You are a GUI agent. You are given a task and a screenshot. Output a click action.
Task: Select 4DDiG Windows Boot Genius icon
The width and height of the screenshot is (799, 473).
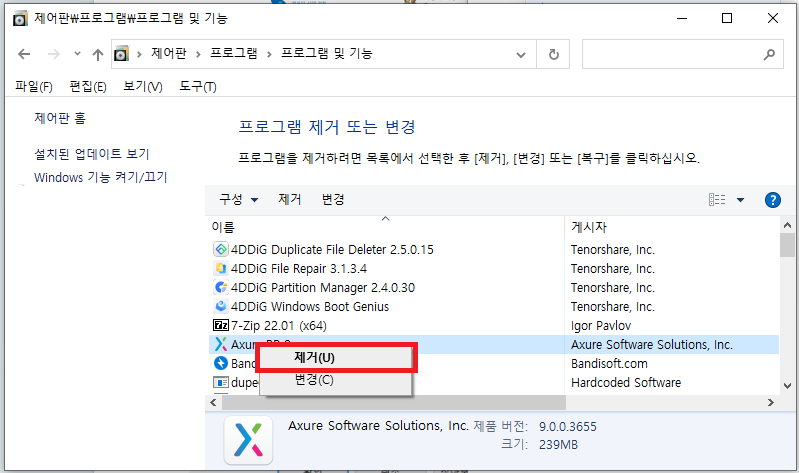[221, 306]
